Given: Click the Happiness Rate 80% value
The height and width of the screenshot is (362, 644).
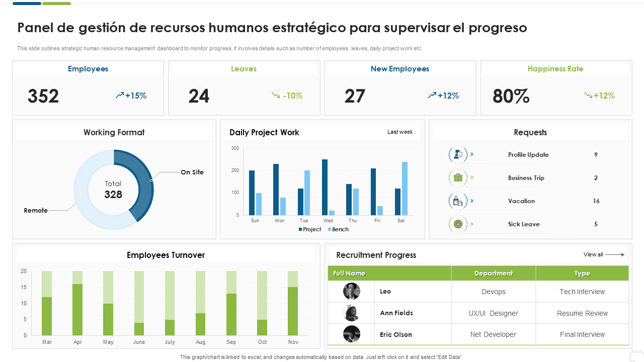Looking at the screenshot, I should point(511,96).
